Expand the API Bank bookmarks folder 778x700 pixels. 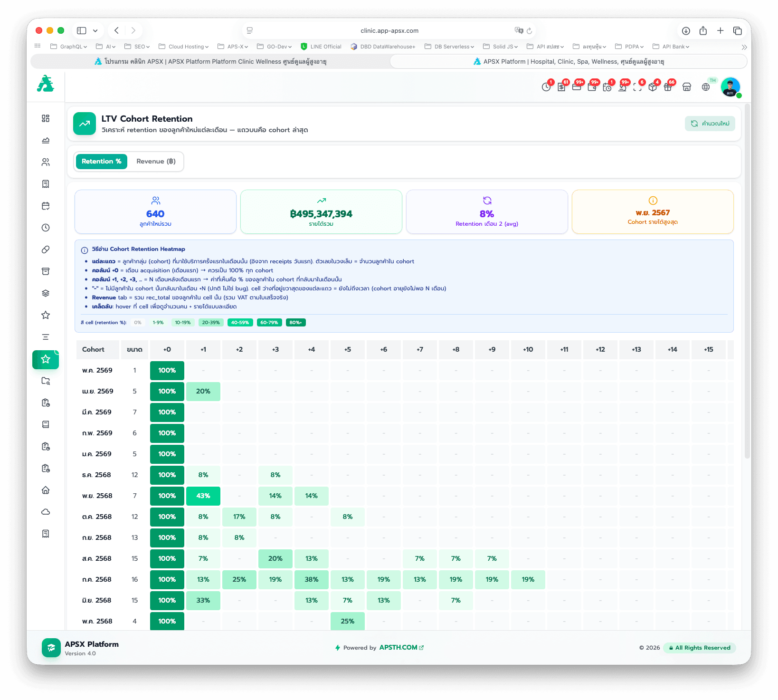[671, 47]
